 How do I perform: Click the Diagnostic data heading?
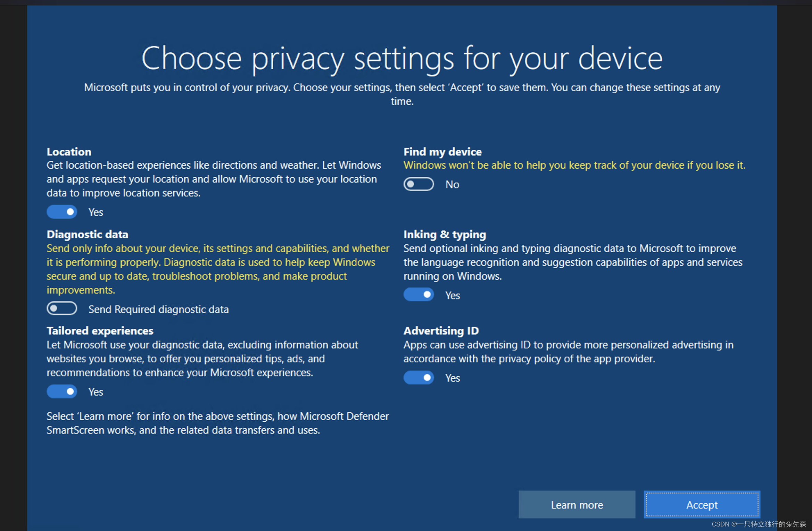tap(88, 234)
